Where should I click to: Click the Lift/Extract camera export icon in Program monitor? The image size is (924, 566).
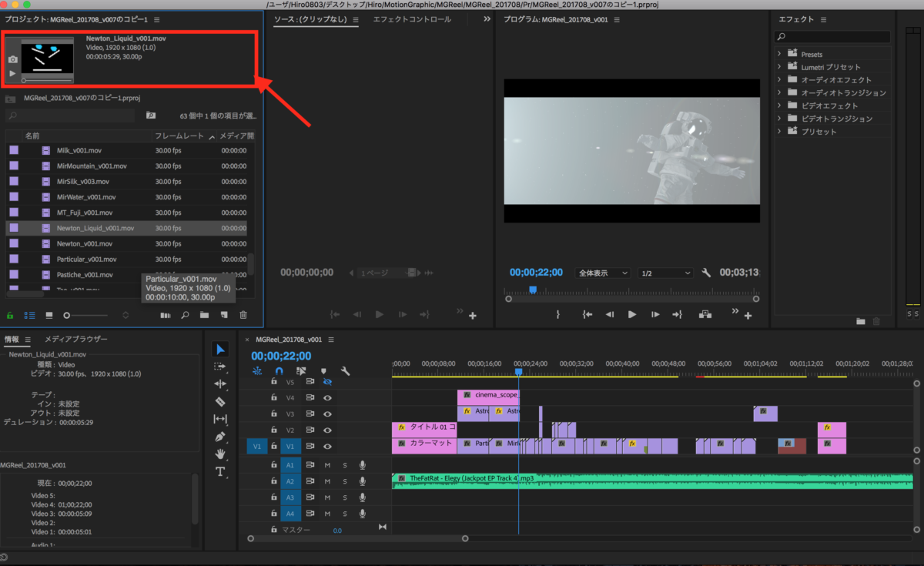click(x=705, y=314)
